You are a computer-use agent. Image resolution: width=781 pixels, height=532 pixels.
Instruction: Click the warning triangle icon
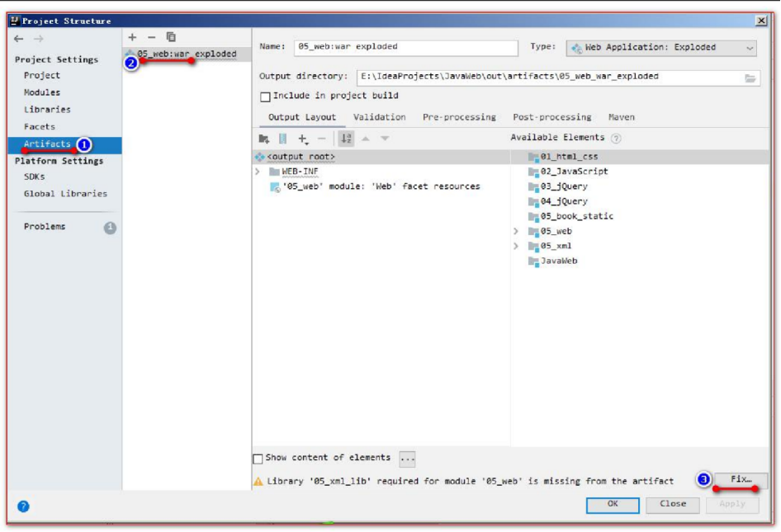(x=258, y=481)
